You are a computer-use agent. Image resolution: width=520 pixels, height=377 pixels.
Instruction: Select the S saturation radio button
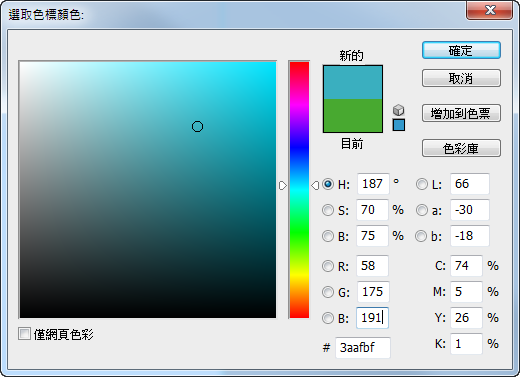pyautogui.click(x=328, y=210)
